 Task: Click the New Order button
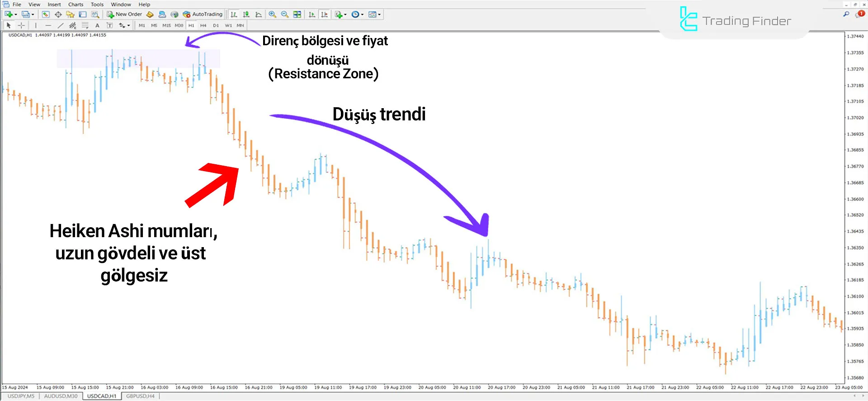click(124, 14)
